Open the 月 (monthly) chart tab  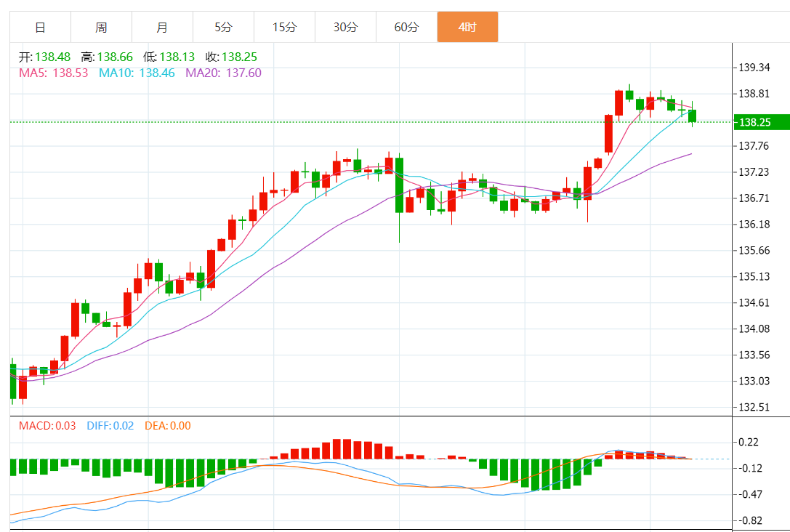pos(162,28)
